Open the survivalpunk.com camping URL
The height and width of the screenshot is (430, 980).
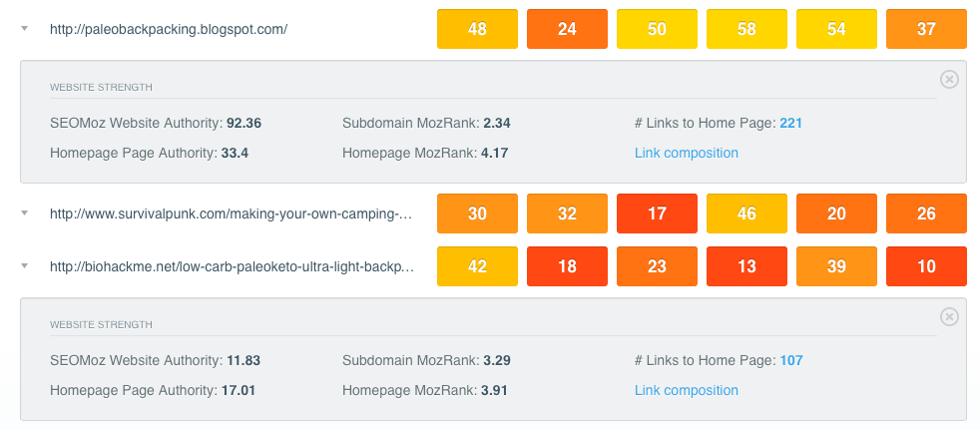232,214
